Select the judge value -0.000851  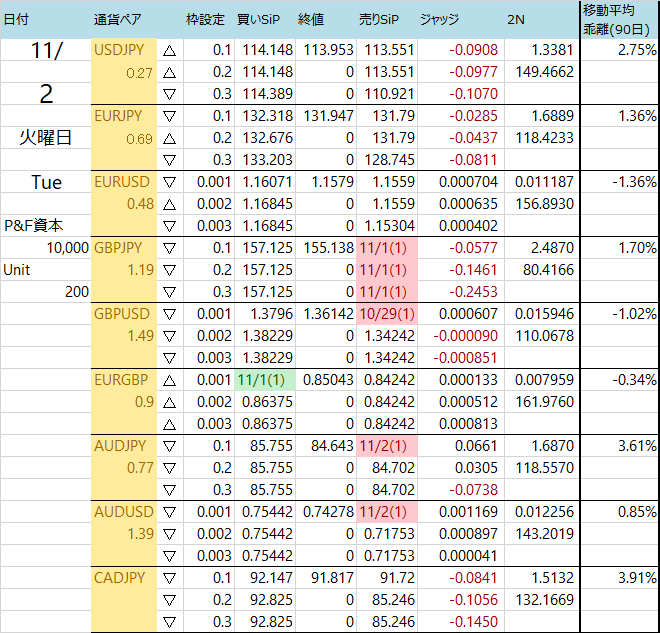coord(466,358)
